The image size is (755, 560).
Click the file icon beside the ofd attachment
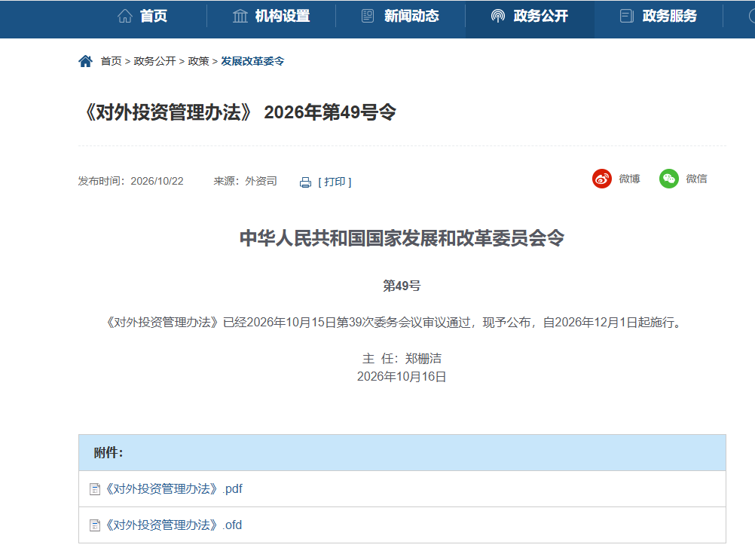click(x=95, y=525)
